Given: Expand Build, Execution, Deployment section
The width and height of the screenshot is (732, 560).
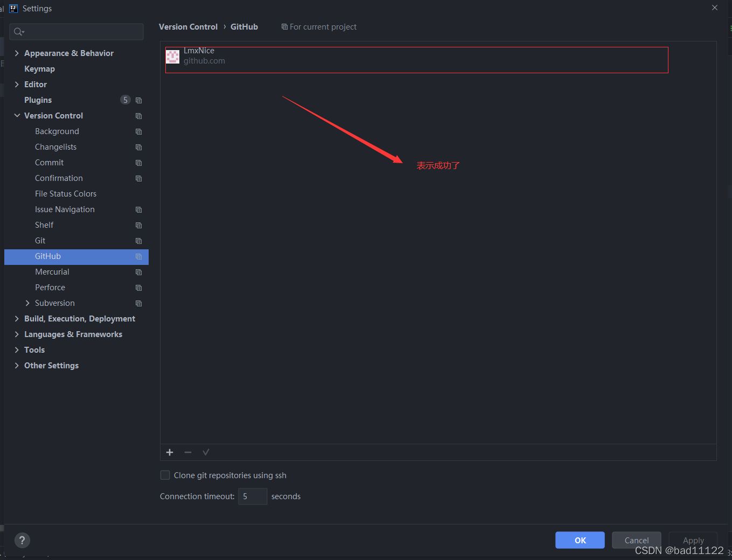Looking at the screenshot, I should pyautogui.click(x=17, y=318).
